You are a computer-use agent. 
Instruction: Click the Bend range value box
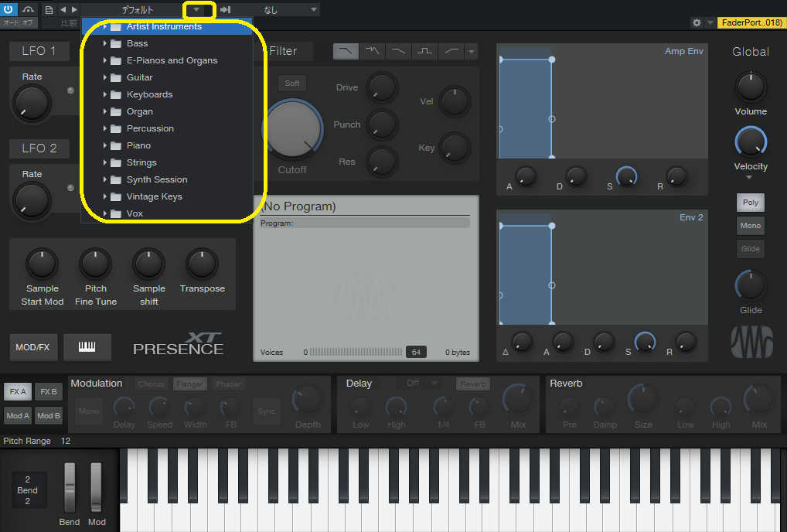click(28, 489)
